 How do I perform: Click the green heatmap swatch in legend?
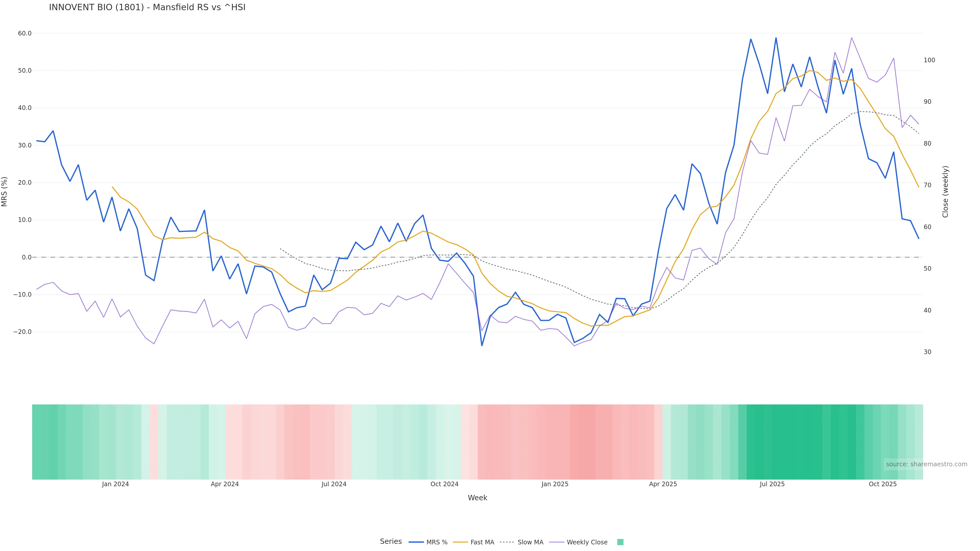coord(620,542)
